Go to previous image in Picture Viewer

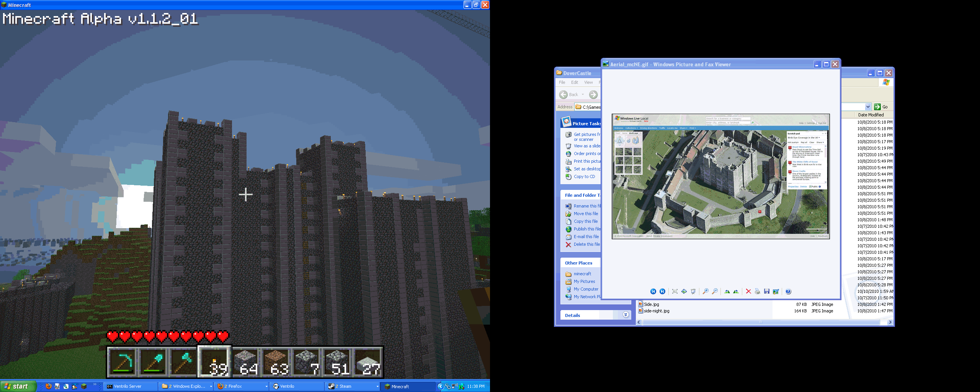653,291
